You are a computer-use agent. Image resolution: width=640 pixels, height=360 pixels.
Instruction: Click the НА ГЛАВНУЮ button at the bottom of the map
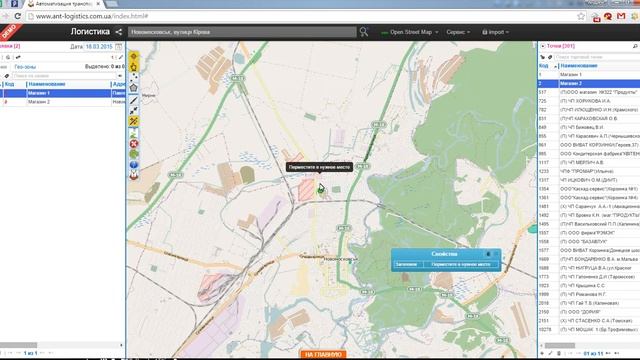(x=323, y=355)
